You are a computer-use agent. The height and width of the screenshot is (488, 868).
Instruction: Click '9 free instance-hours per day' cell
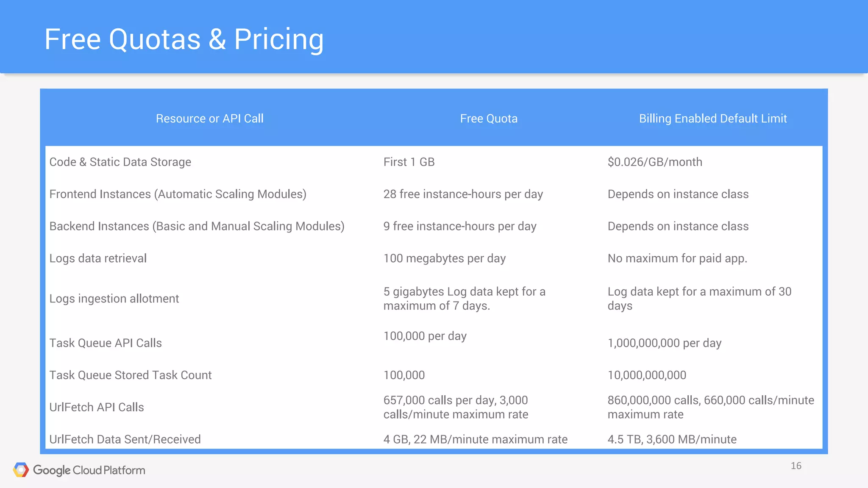click(460, 226)
